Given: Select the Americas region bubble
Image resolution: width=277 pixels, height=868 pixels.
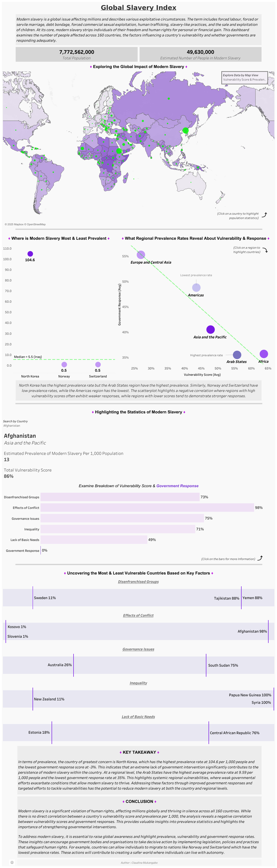Looking at the screenshot, I should point(196,287).
